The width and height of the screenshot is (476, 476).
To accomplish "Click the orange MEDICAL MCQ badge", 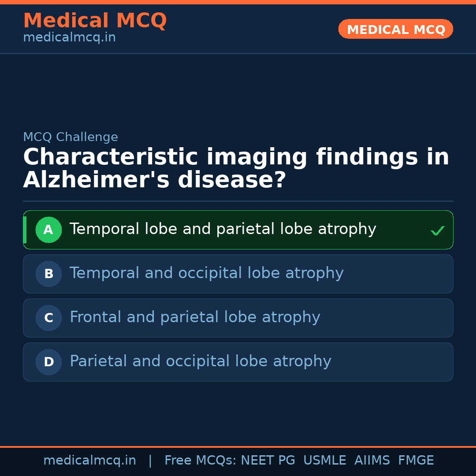I will [x=395, y=29].
